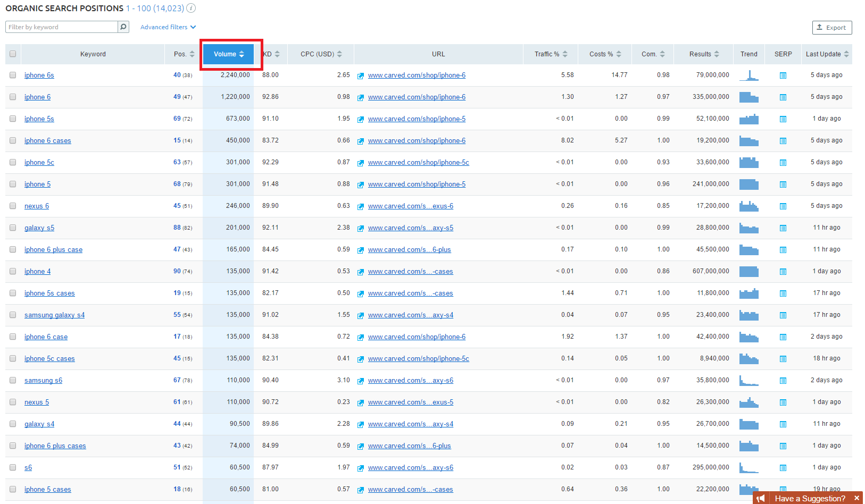865x504 pixels.
Task: View trend chart for iphone 6 cases
Action: (749, 140)
